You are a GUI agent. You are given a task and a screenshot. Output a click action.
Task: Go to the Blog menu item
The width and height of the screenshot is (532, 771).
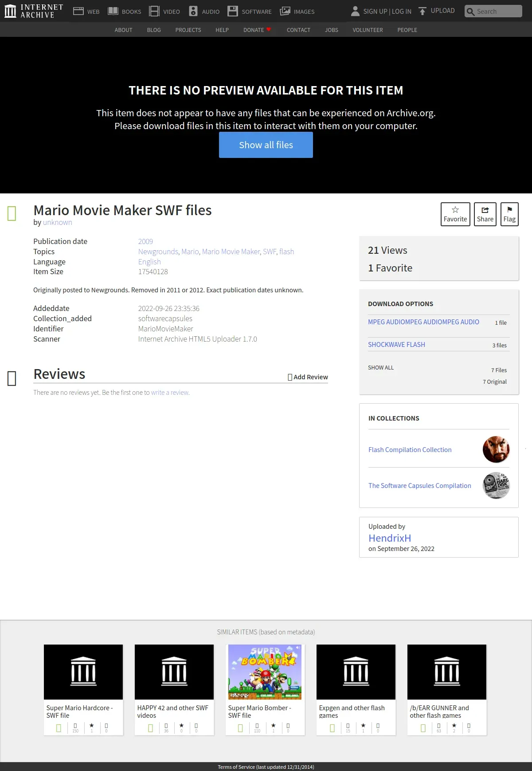154,30
